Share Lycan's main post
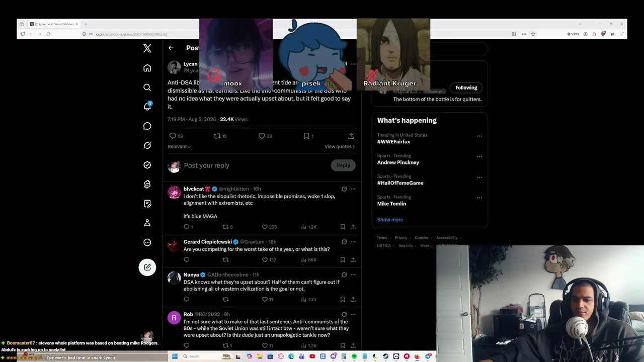This screenshot has height=362, width=644. pos(351,136)
